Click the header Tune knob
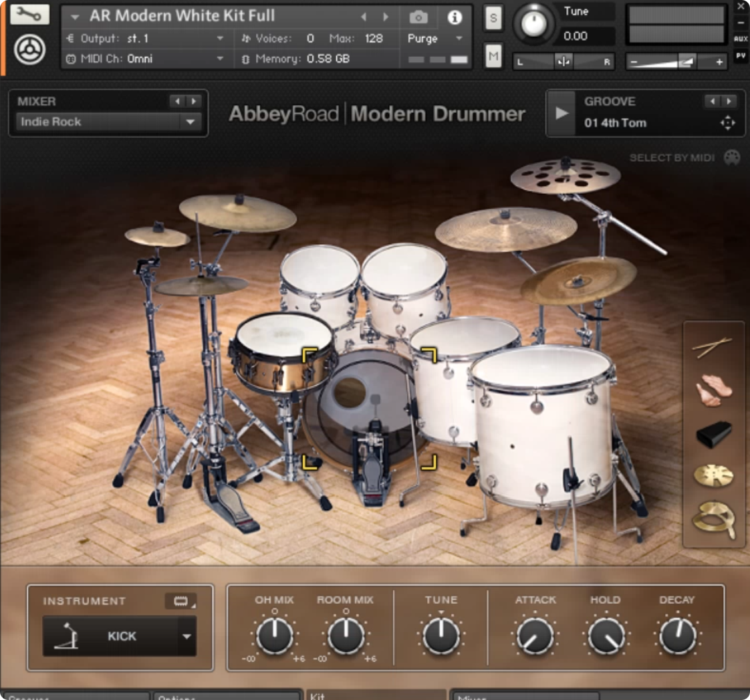The height and width of the screenshot is (700, 750). point(533,23)
